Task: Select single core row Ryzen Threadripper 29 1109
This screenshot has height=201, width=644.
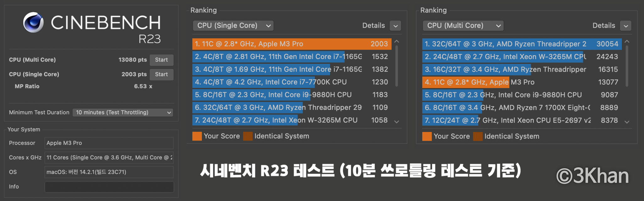Action: point(292,107)
